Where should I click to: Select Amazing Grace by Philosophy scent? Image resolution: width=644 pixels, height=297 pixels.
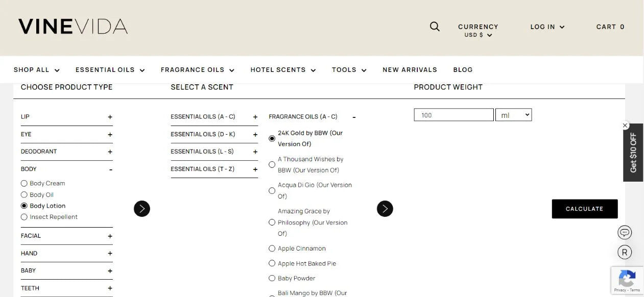(272, 222)
